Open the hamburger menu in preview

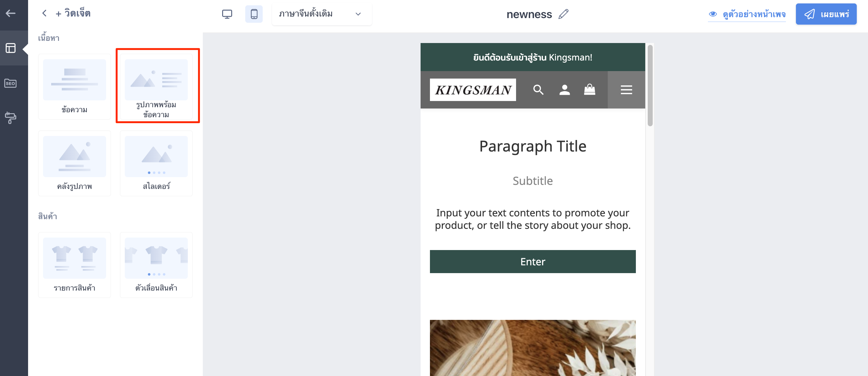[x=627, y=90]
